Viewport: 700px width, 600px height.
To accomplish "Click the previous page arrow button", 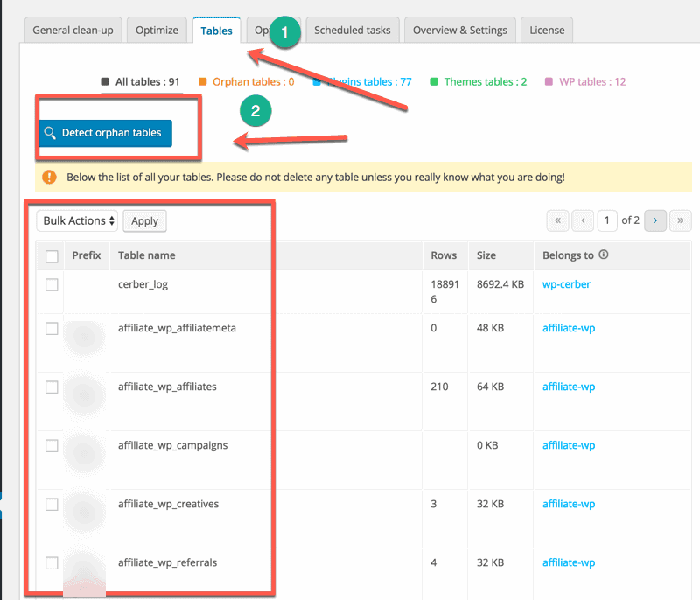I will (x=583, y=220).
